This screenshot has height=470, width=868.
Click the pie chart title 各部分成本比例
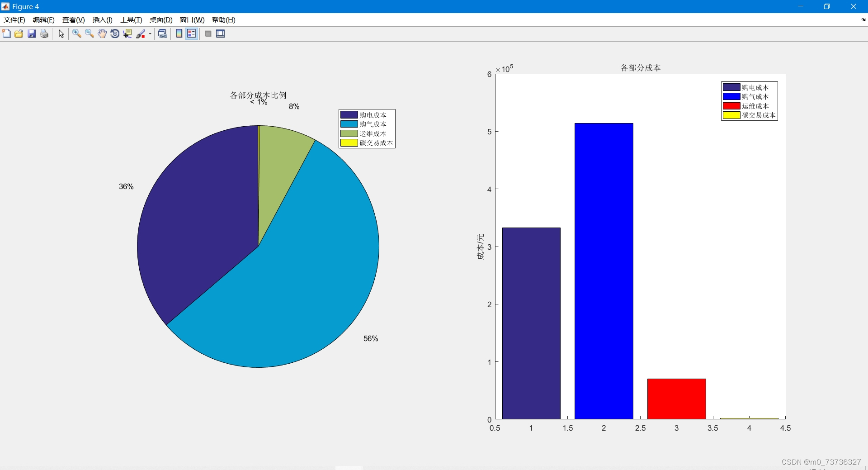[x=258, y=95]
